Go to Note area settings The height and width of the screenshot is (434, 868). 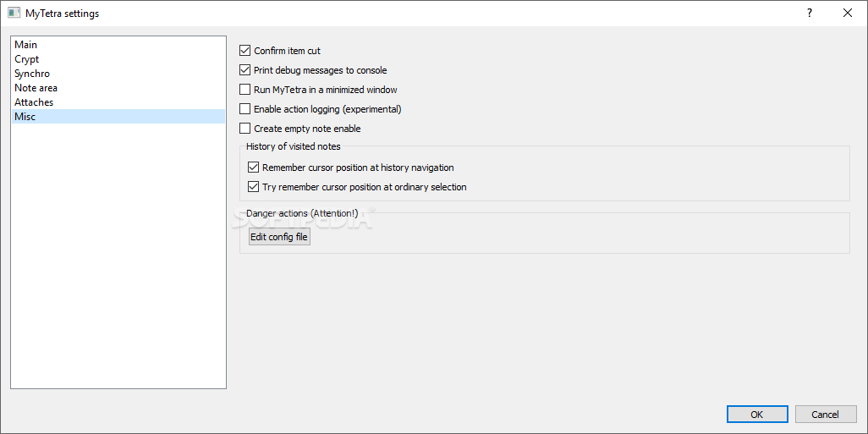(118, 88)
